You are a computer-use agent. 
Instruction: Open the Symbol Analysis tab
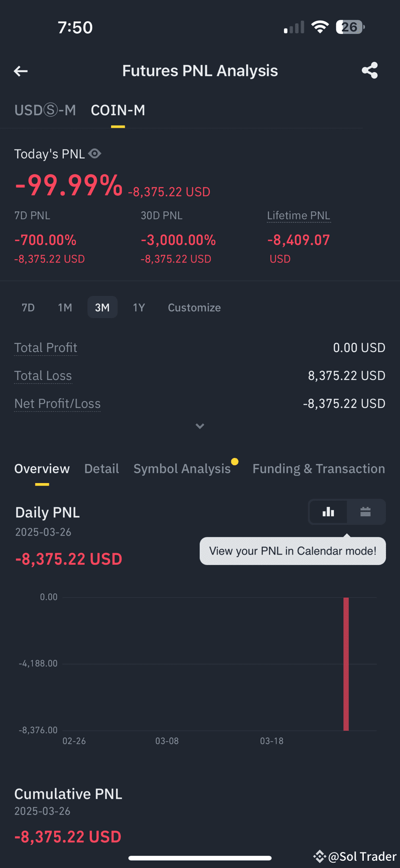coord(182,469)
